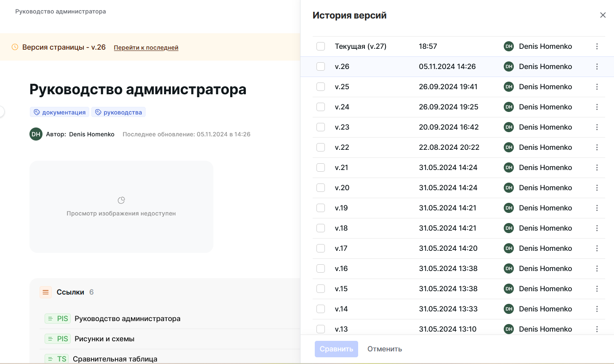
Task: Click the «Перейти к последней» link
Action: (146, 47)
